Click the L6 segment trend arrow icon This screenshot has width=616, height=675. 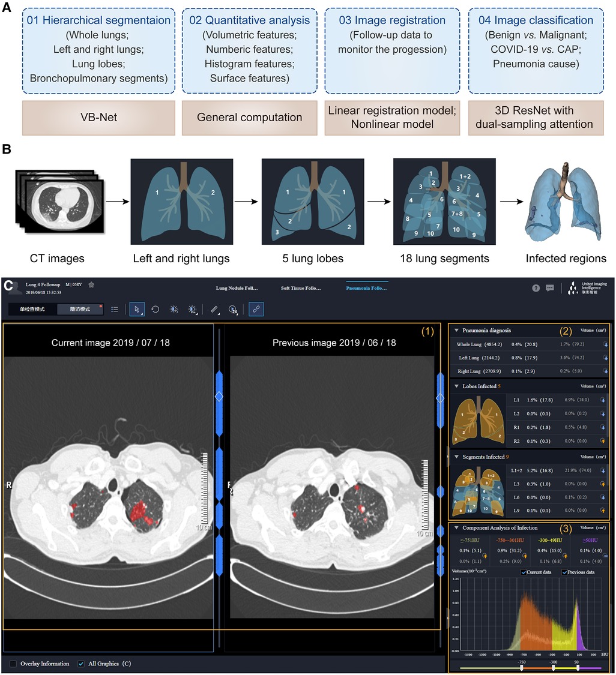[603, 497]
